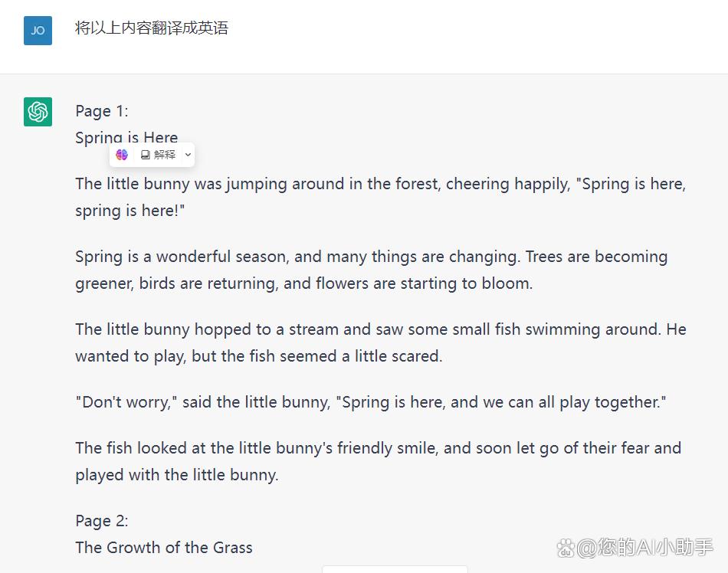This screenshot has width=728, height=573.
Task: Click the green ChatGPT logo avatar
Action: coord(38,112)
